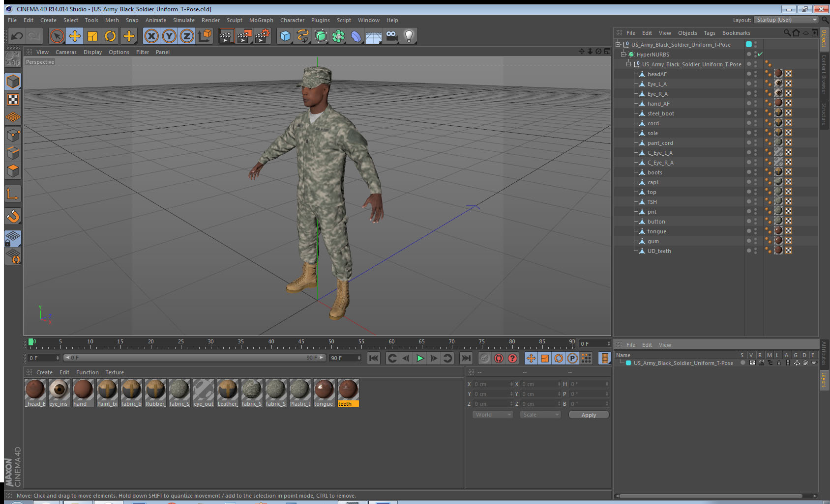
Task: Go to start of animation
Action: point(374,358)
